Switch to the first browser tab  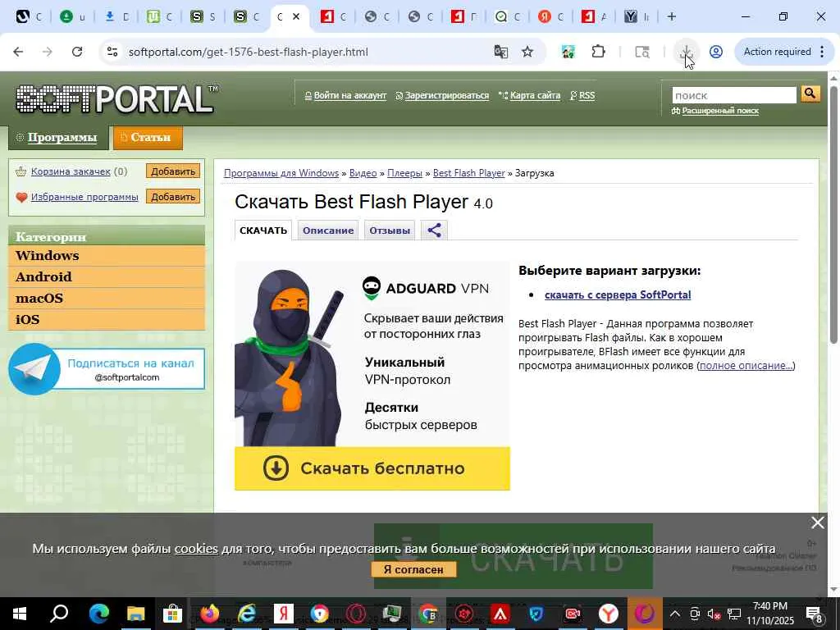click(x=28, y=16)
